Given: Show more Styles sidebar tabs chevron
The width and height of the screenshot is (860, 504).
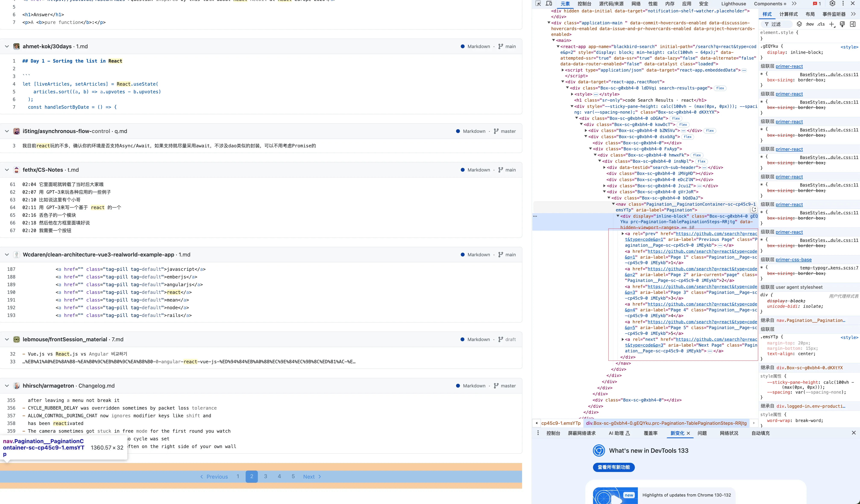Looking at the screenshot, I should [854, 14].
